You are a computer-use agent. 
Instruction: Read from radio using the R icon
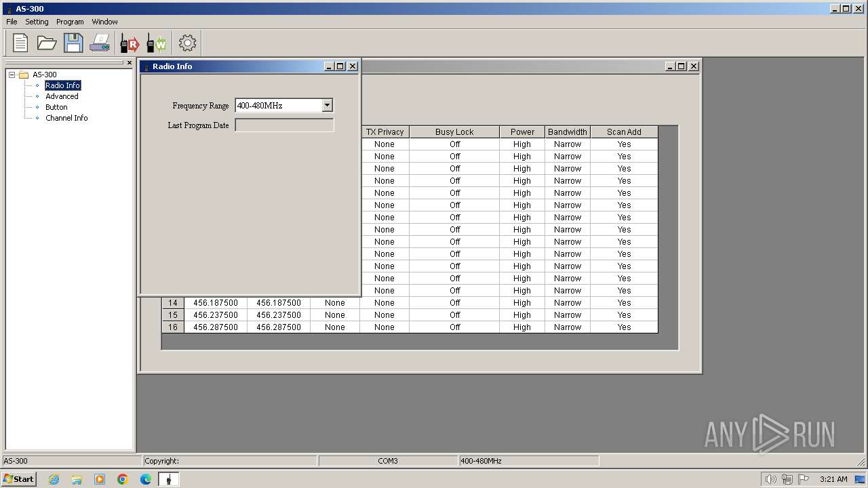[x=130, y=43]
